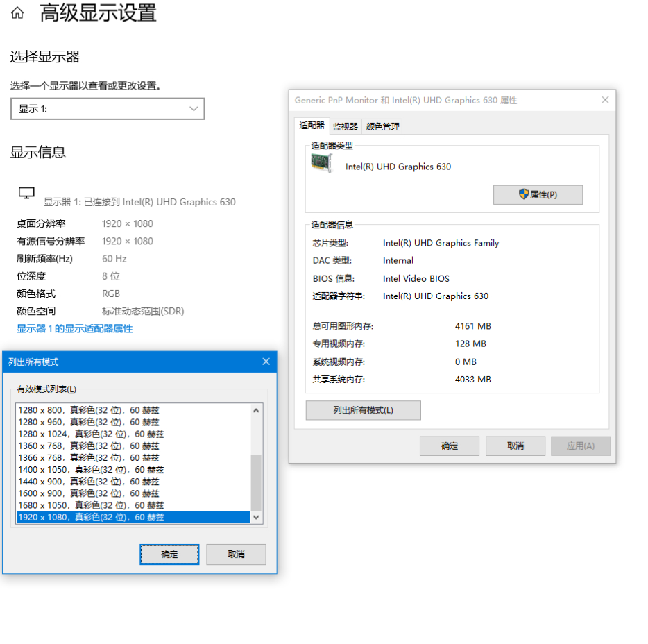Image resolution: width=648 pixels, height=644 pixels.
Task: Select the 1360 x 768 mode
Action: pos(133,446)
